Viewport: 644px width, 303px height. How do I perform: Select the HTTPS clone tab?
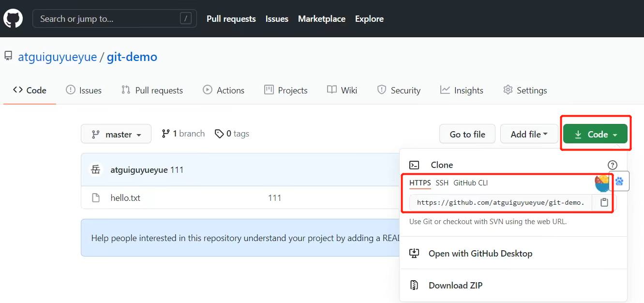(420, 183)
